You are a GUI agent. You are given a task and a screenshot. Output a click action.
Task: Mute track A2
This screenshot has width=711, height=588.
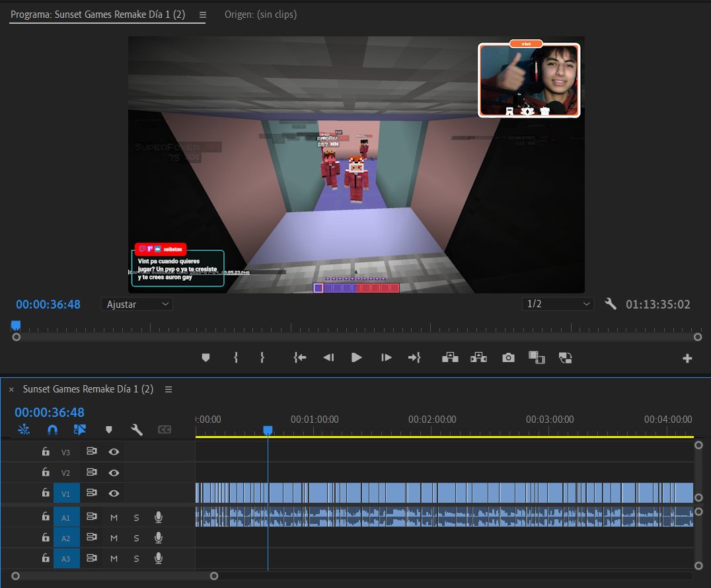coord(114,538)
